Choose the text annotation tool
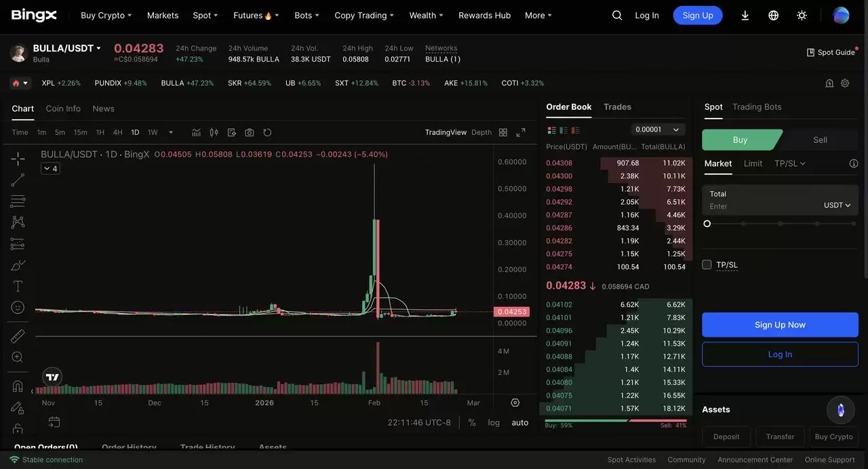 click(x=18, y=286)
